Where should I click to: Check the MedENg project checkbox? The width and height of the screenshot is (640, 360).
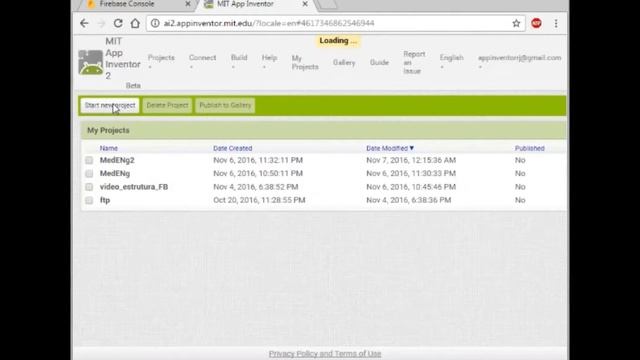point(89,174)
